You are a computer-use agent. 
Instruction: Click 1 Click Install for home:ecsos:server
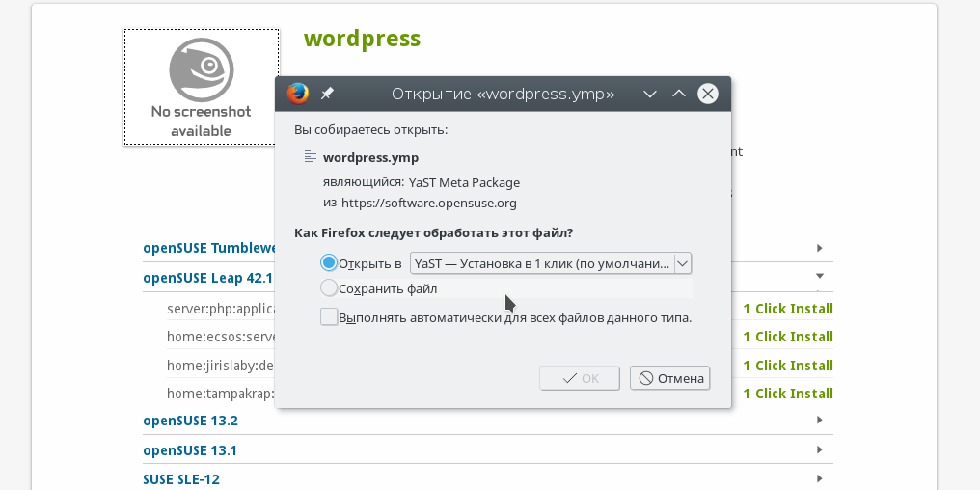tap(787, 337)
